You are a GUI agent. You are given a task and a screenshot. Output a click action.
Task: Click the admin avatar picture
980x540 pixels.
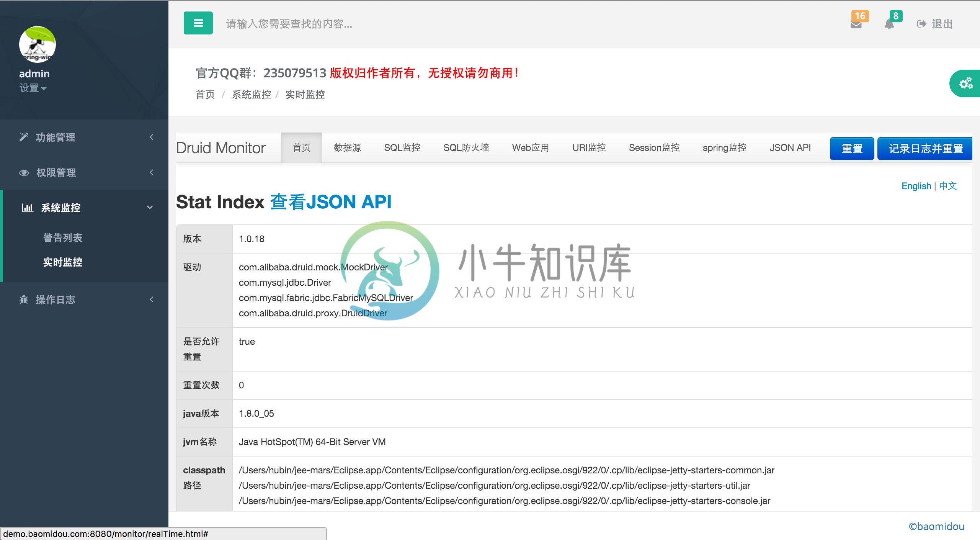pos(38,44)
